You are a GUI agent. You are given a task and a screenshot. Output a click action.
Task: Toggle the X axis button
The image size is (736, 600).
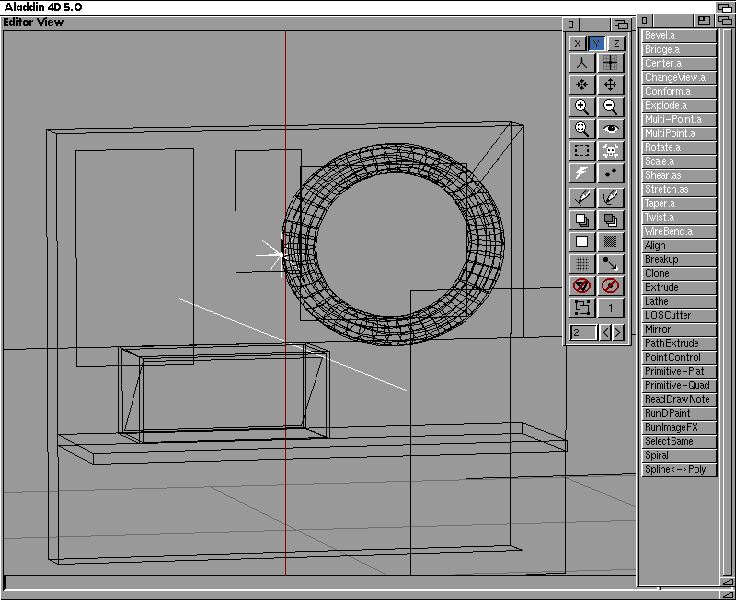click(x=577, y=43)
